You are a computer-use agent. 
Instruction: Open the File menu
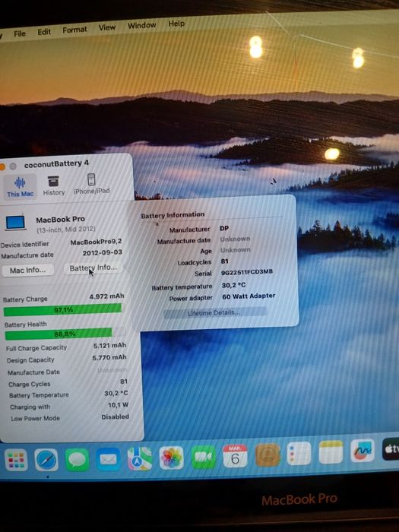20,33
